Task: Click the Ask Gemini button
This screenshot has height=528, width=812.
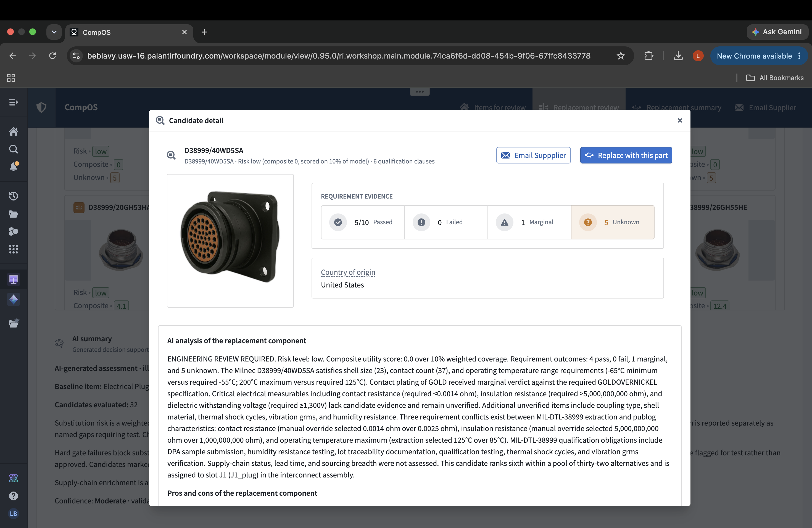Action: point(777,32)
